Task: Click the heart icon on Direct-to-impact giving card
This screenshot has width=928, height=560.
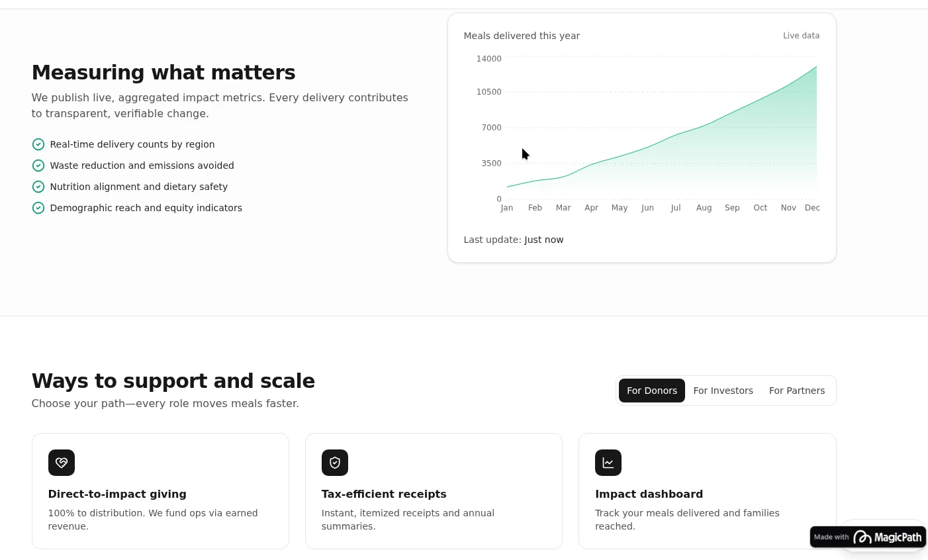Action: [x=62, y=463]
